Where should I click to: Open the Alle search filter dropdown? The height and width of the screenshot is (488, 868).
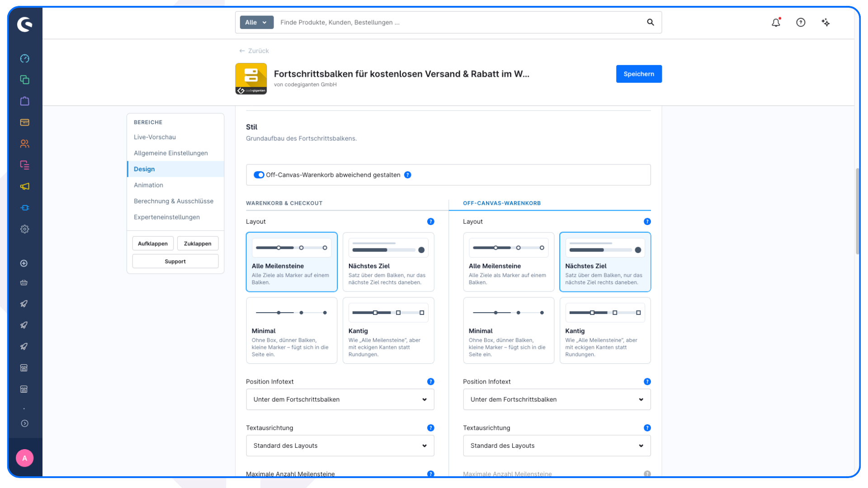[x=256, y=22]
